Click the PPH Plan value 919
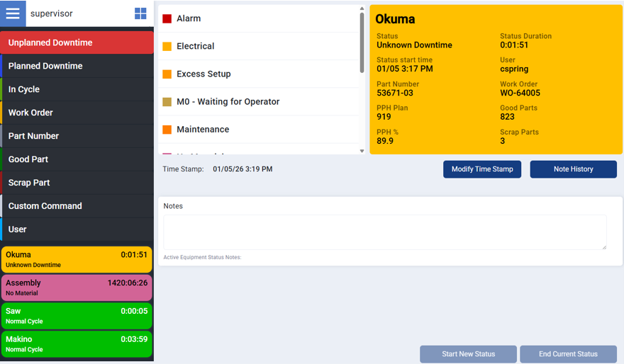 pyautogui.click(x=384, y=117)
